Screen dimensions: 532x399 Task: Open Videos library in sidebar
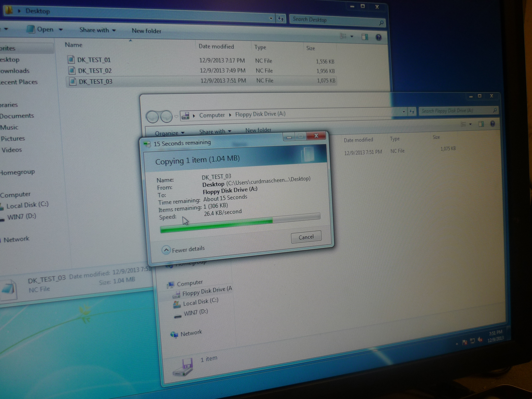click(x=12, y=150)
